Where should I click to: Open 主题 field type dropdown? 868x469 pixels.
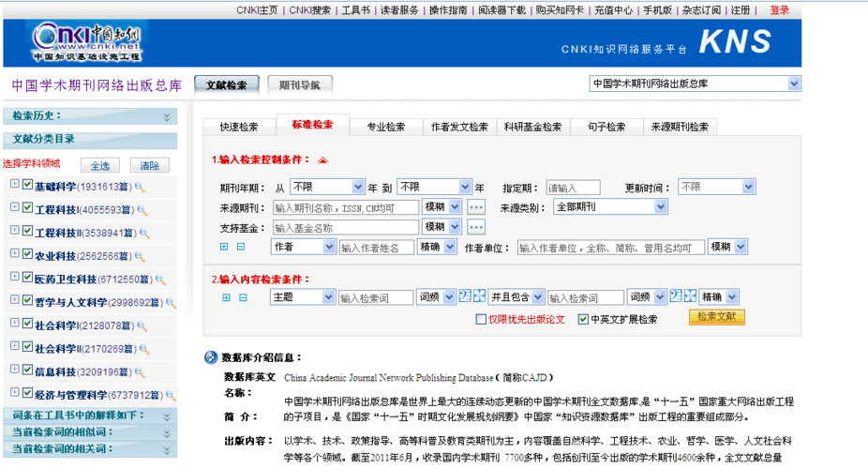pyautogui.click(x=302, y=297)
